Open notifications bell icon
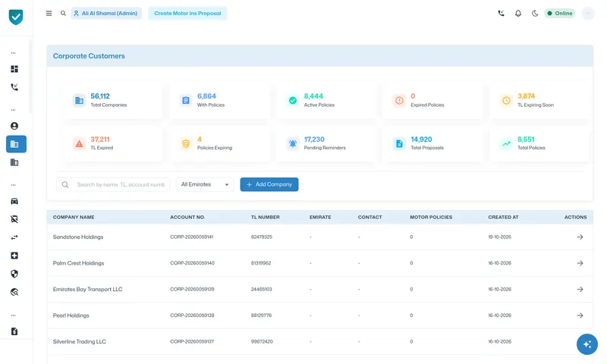The width and height of the screenshot is (607, 364). click(x=518, y=13)
